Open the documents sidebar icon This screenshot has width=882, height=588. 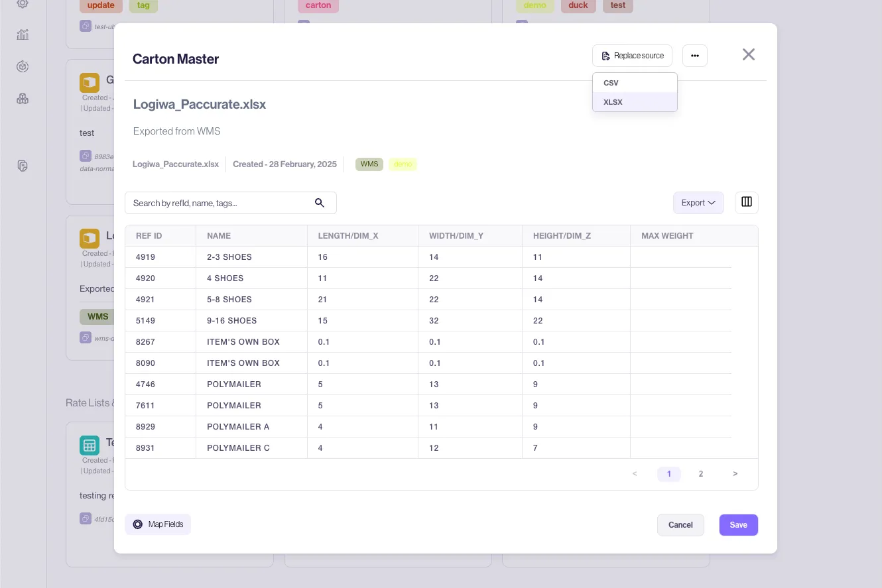pyautogui.click(x=23, y=166)
